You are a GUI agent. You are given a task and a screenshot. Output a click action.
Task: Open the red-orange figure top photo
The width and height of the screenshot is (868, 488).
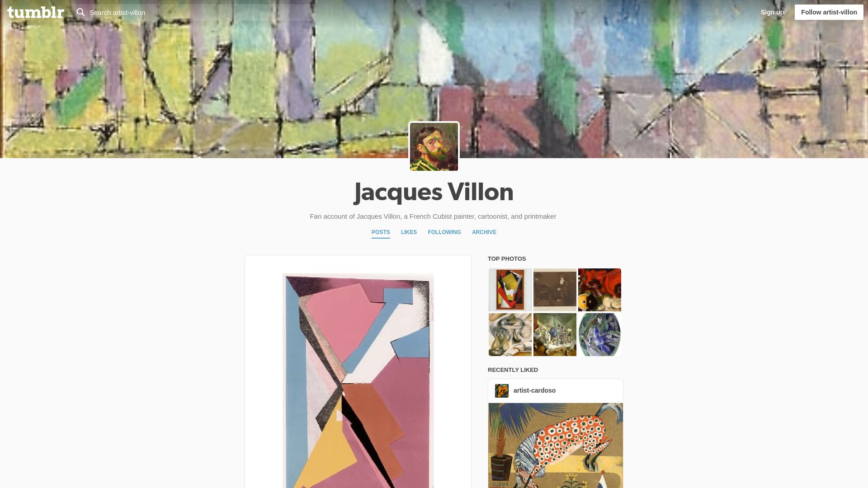[x=599, y=290]
